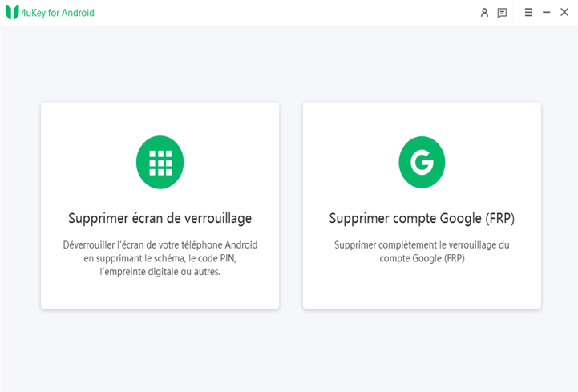Click the "compte Google (FRP)" description line
The image size is (578, 392).
422,258
